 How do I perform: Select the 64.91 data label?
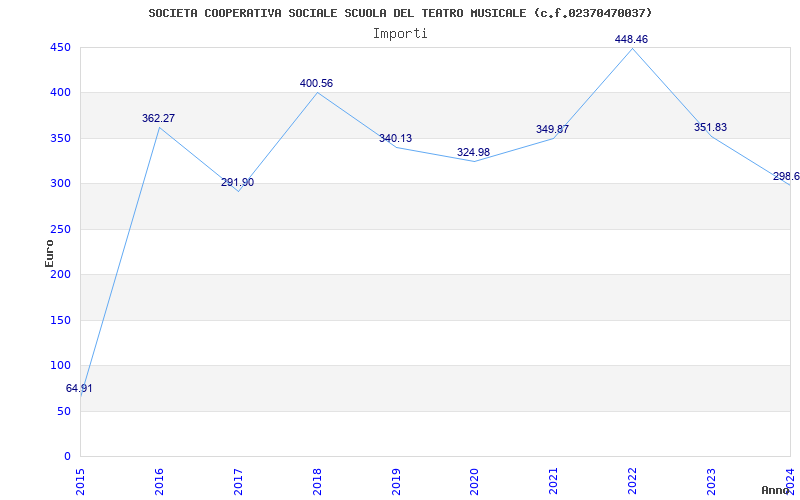coord(79,388)
